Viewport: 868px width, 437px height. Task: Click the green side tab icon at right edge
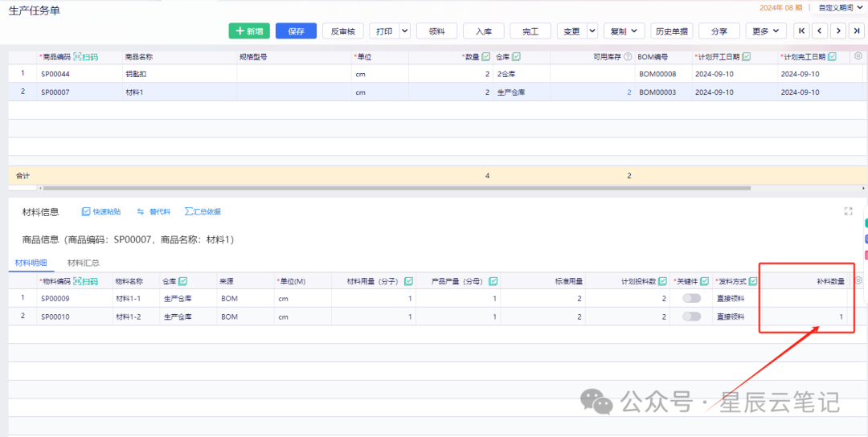coord(866,223)
